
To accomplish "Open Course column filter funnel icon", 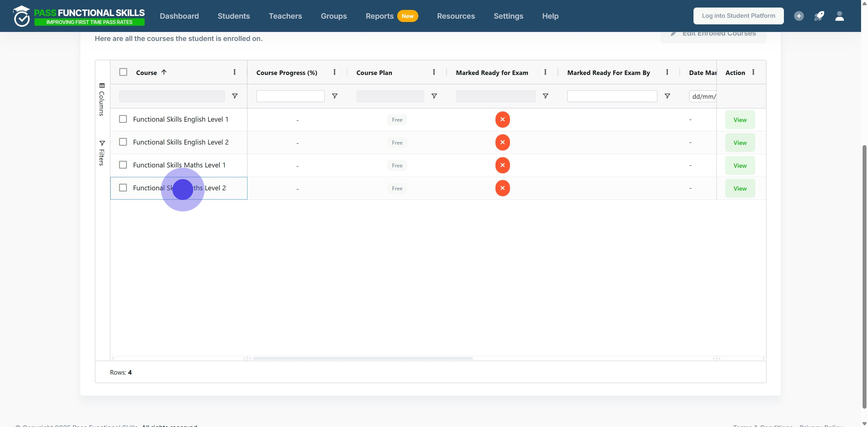I will pos(235,96).
